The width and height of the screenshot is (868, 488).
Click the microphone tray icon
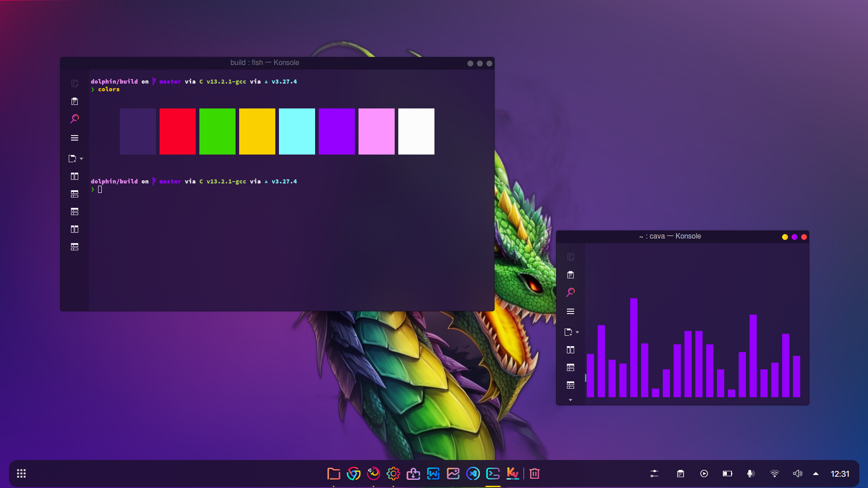tap(750, 474)
